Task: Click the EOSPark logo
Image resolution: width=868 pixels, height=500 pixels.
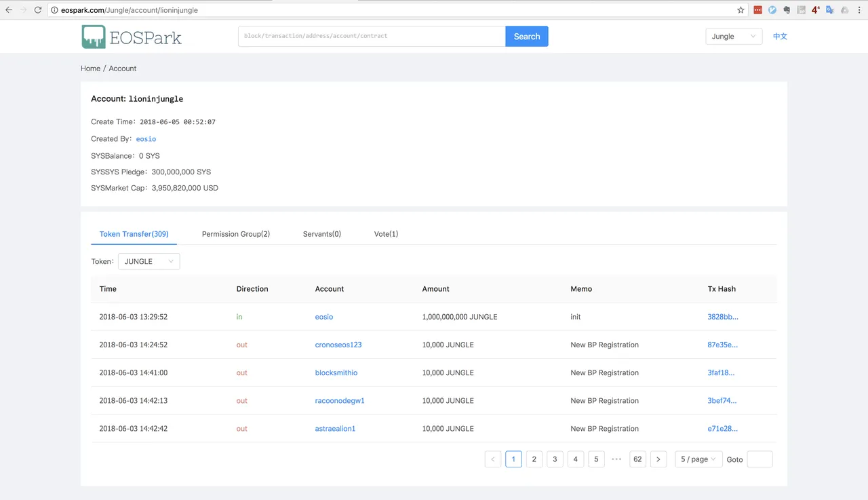Action: tap(132, 37)
